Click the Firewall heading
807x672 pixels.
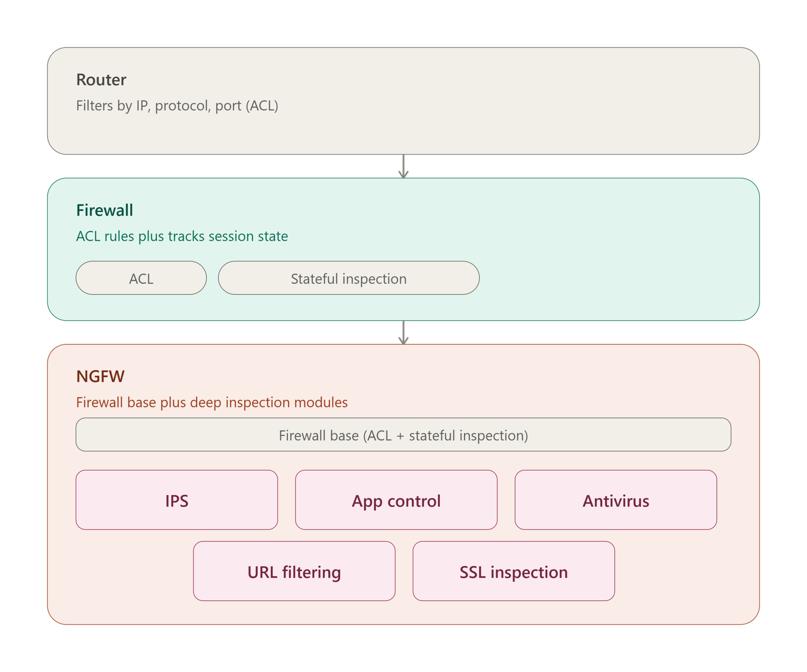click(104, 210)
